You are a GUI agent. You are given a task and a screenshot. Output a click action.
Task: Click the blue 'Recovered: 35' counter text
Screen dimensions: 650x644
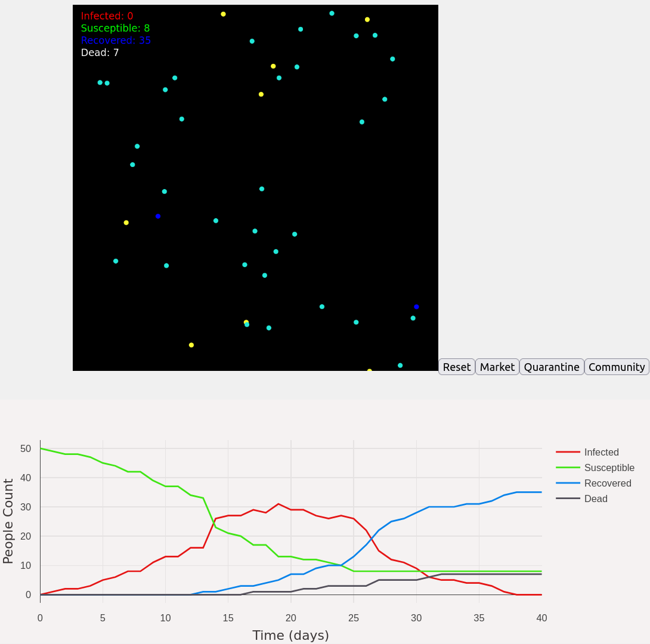click(116, 41)
